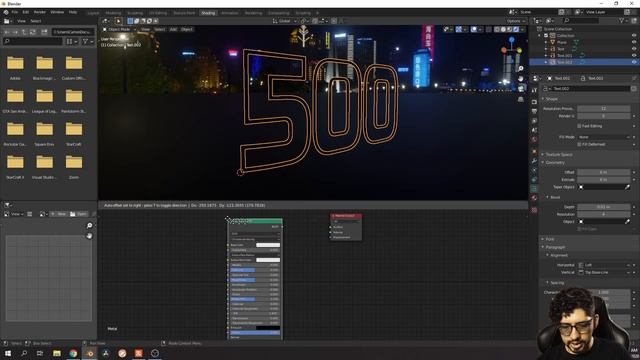The width and height of the screenshot is (640, 360).
Task: Click the zoom magnifier gizmo in the viewport
Action: (x=521, y=69)
